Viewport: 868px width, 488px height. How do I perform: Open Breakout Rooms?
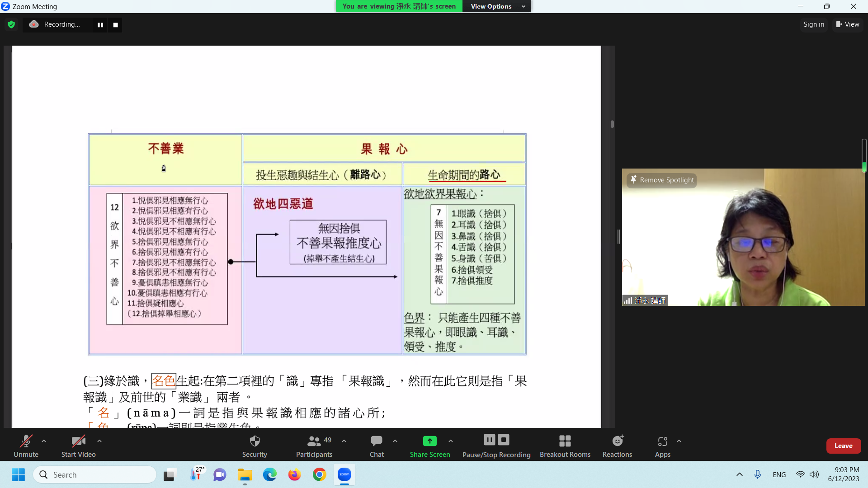pyautogui.click(x=565, y=441)
